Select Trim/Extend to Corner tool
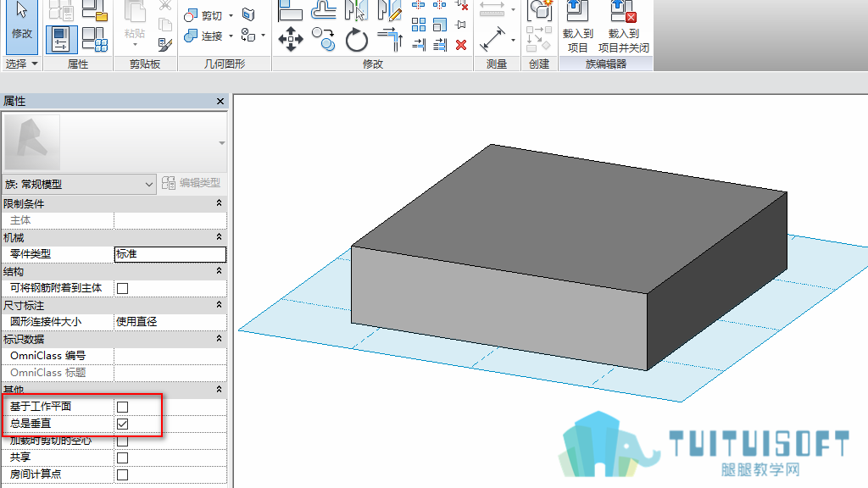 pos(390,40)
